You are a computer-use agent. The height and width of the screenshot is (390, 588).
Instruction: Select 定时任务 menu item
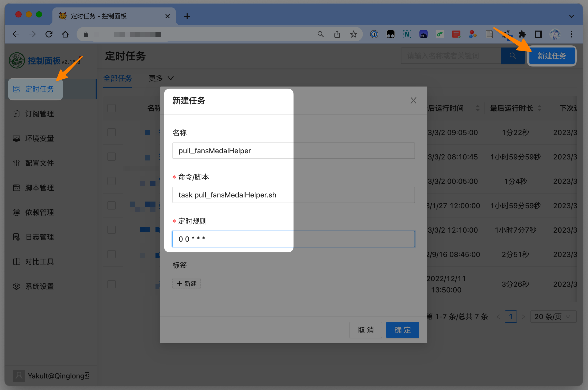[x=39, y=89]
